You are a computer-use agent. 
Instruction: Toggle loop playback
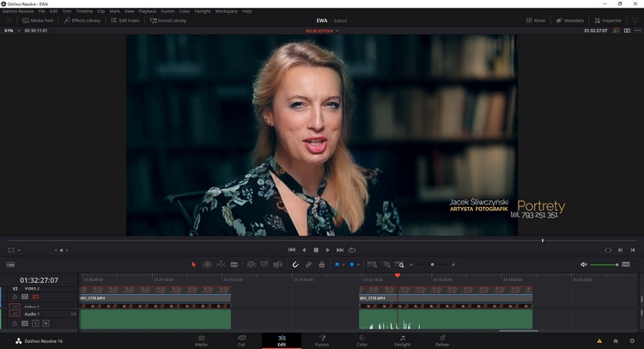coord(352,250)
